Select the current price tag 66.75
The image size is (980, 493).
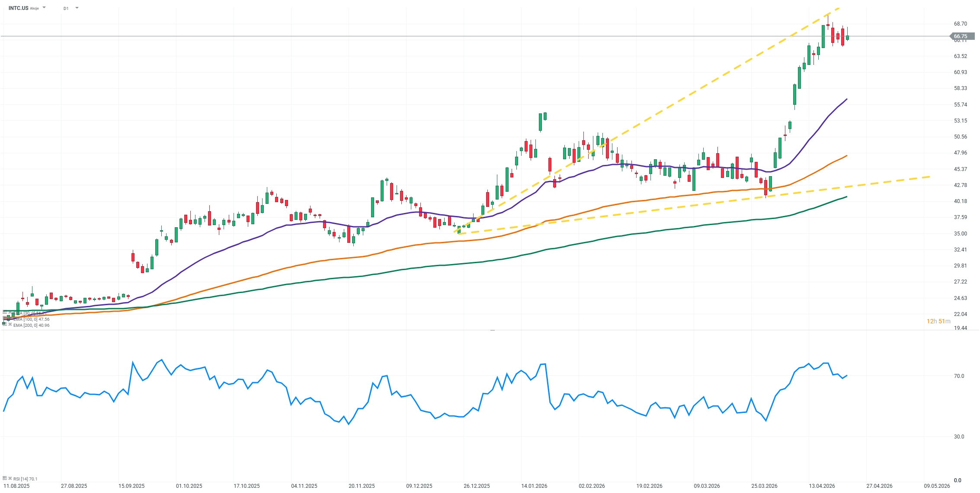pyautogui.click(x=963, y=36)
